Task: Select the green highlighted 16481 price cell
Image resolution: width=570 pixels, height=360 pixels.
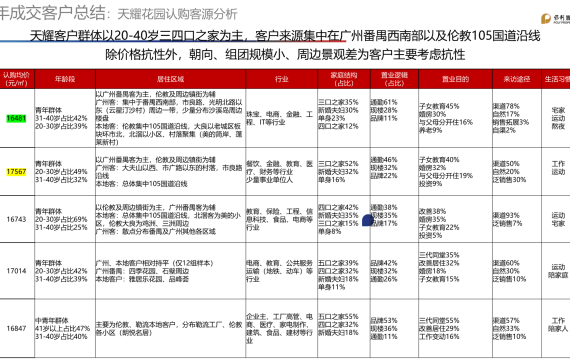Action: tap(16, 118)
